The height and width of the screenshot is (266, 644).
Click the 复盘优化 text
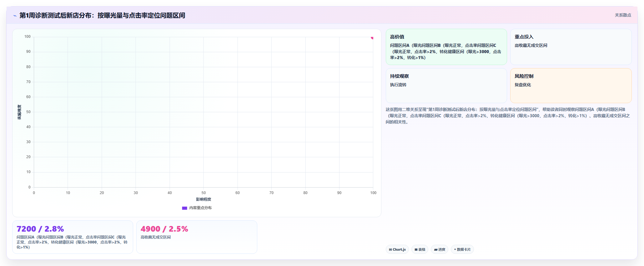523,85
